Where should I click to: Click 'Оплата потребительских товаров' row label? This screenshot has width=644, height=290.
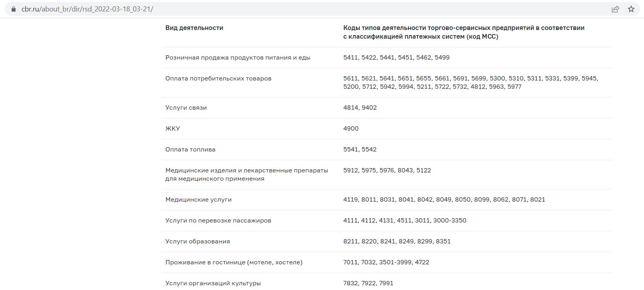(218, 79)
